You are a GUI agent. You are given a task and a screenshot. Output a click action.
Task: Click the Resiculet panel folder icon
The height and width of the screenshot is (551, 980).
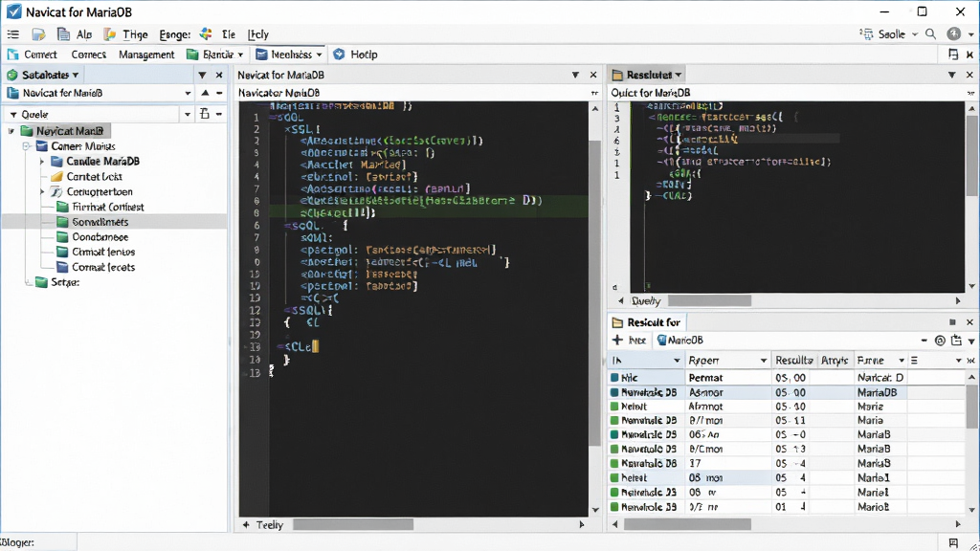[617, 75]
